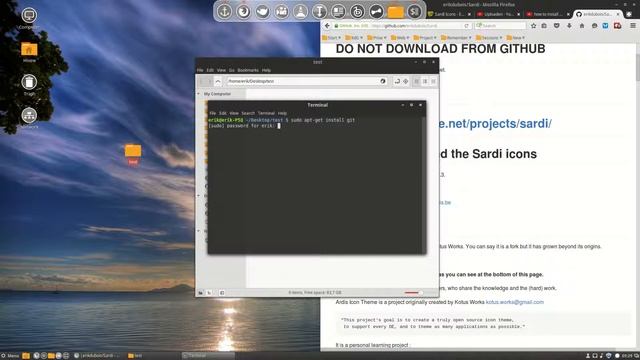This screenshot has width=640, height=360.
Task: Open Bookmarks menu in file manager
Action: [x=248, y=70]
